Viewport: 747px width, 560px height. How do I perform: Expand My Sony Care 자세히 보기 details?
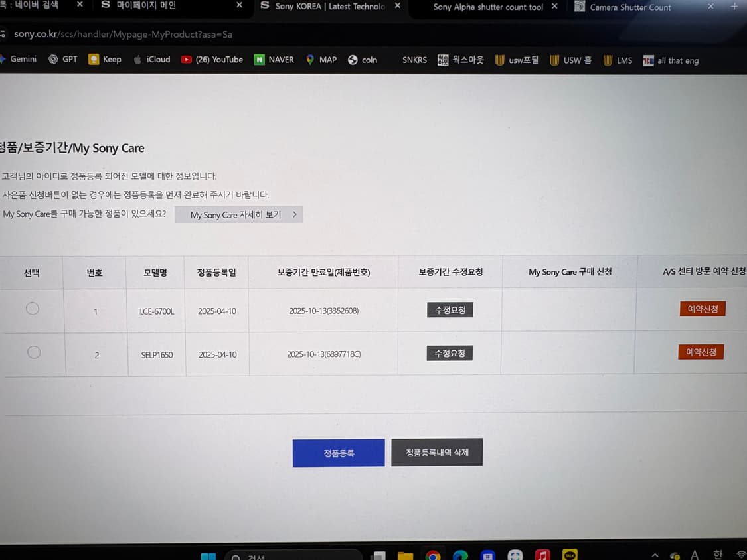pos(239,214)
